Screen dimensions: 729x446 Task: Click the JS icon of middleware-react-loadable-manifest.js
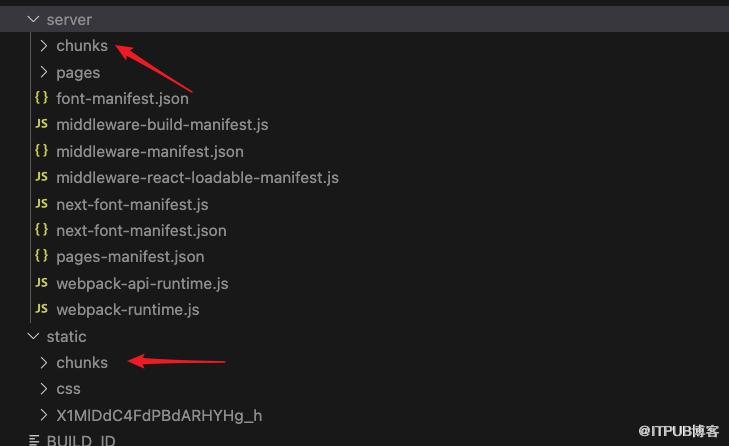[x=41, y=177]
